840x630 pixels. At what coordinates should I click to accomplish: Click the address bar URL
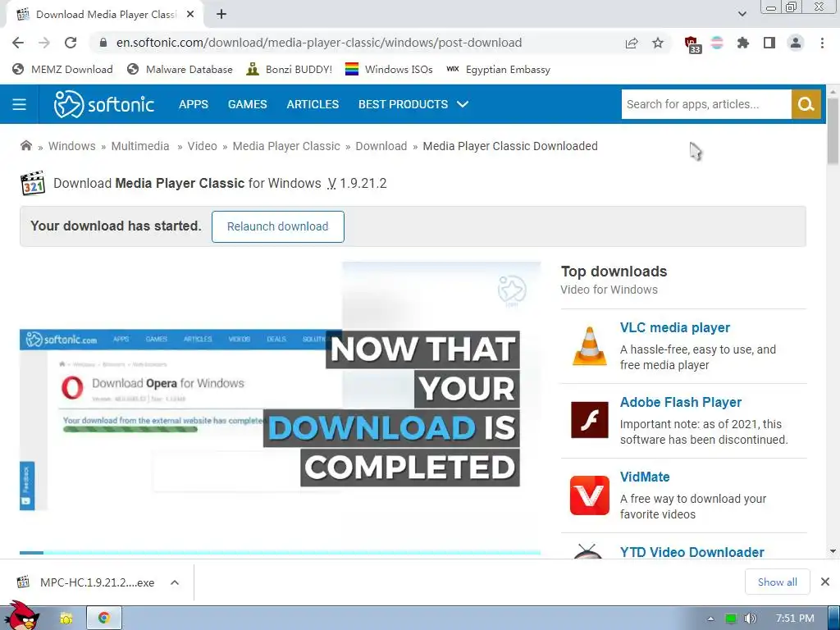[319, 43]
